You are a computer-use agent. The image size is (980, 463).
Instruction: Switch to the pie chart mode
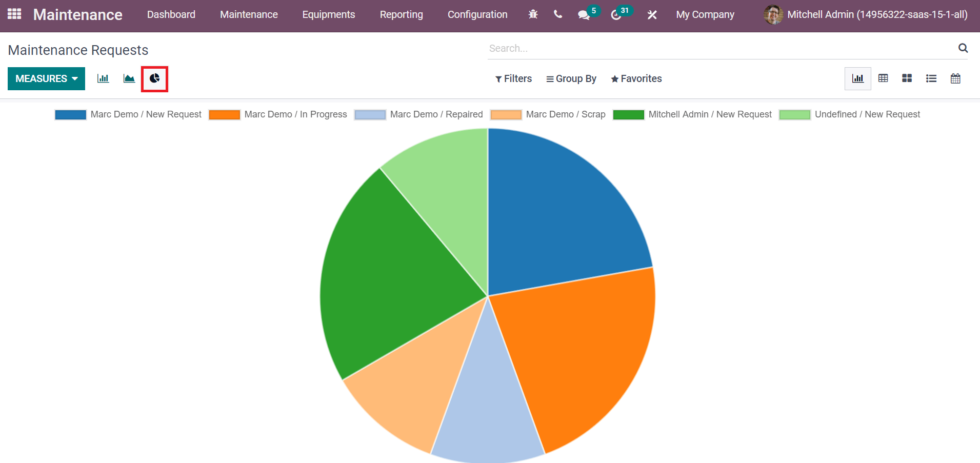[x=154, y=78]
